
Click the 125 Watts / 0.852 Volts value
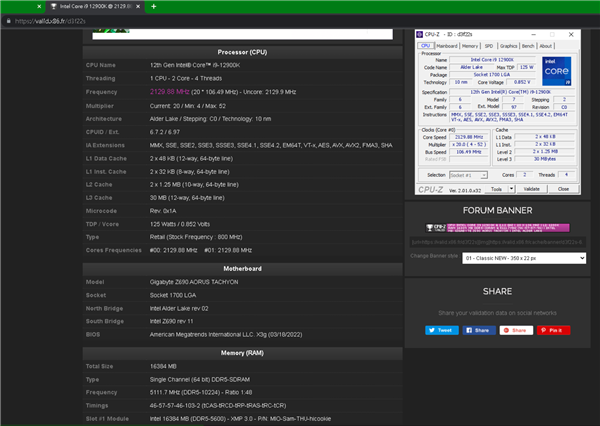click(x=180, y=224)
